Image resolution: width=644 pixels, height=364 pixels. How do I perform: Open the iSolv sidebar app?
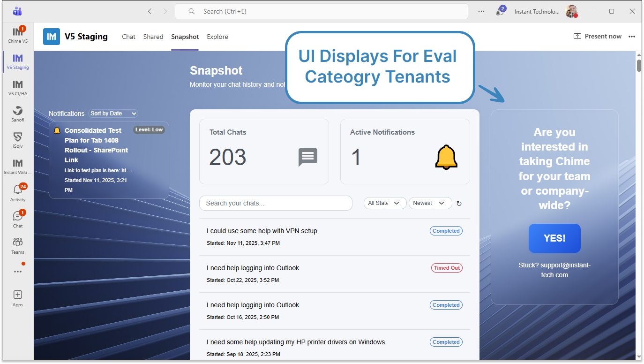coord(18,140)
